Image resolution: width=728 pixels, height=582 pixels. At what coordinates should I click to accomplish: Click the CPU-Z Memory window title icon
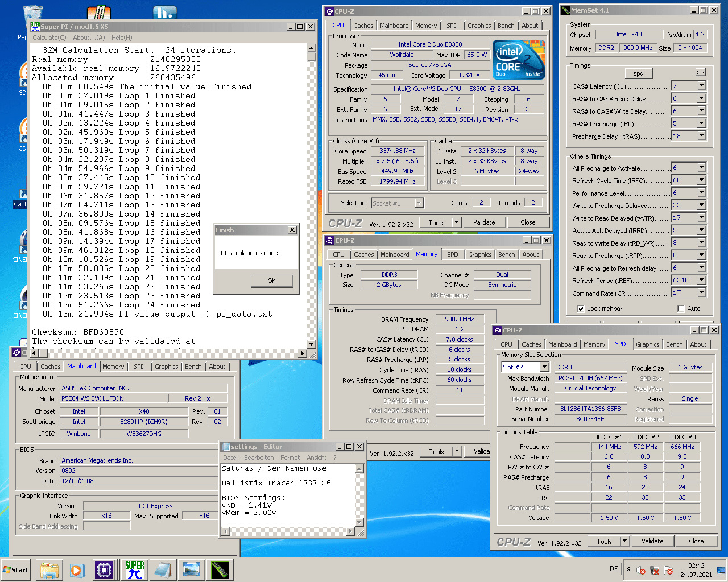point(329,240)
